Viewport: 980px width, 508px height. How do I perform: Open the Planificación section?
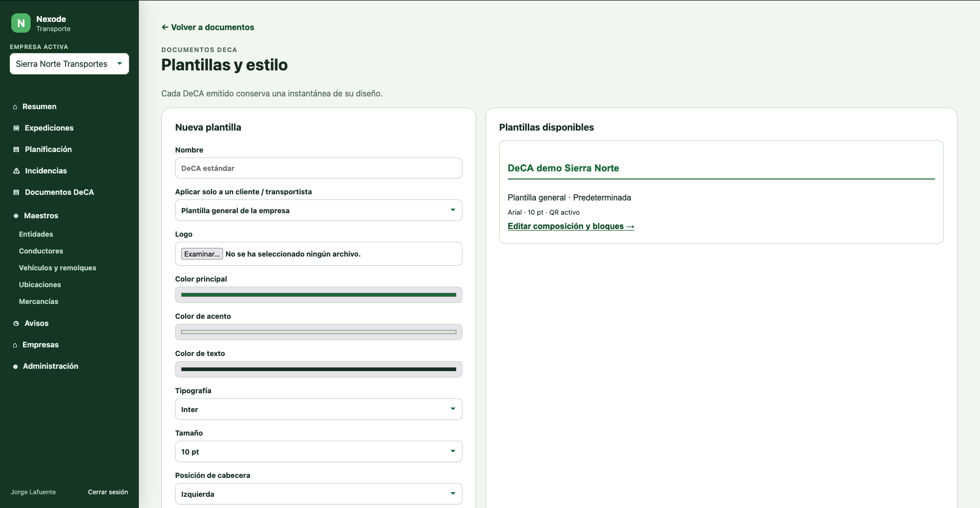coord(48,149)
